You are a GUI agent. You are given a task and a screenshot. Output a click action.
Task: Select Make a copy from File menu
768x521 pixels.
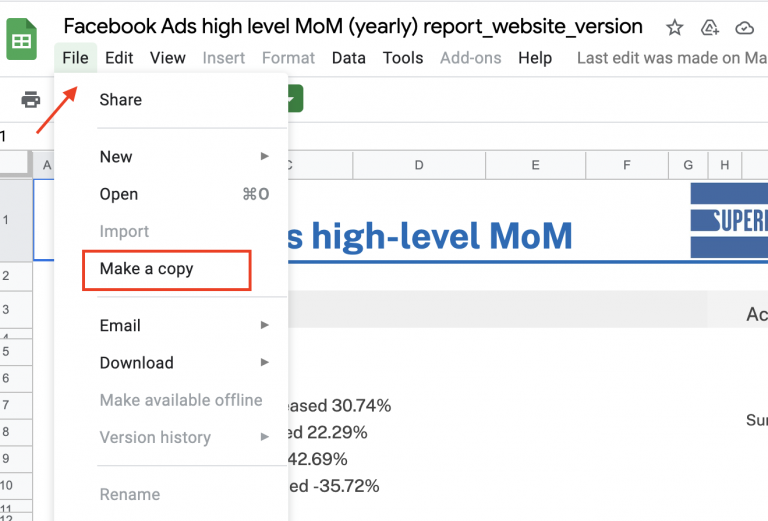[x=147, y=268]
